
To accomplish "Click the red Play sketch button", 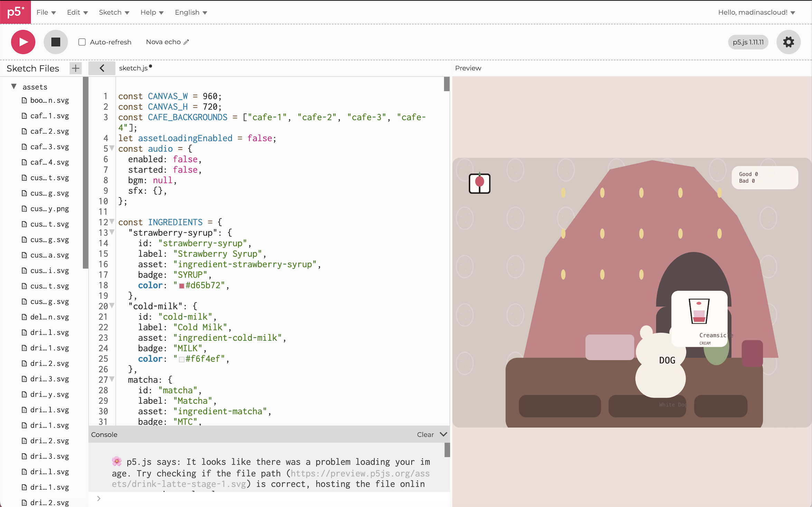I will click(23, 42).
